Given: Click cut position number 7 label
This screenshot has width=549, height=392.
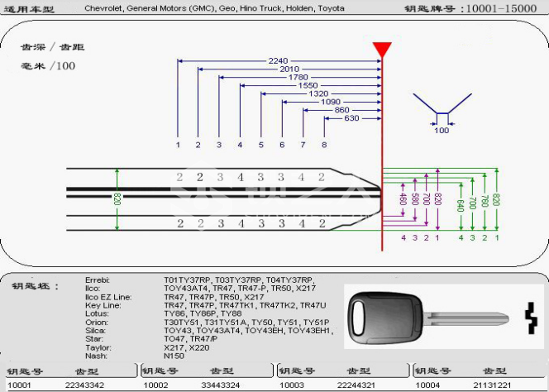Looking at the screenshot, I should point(303,145).
